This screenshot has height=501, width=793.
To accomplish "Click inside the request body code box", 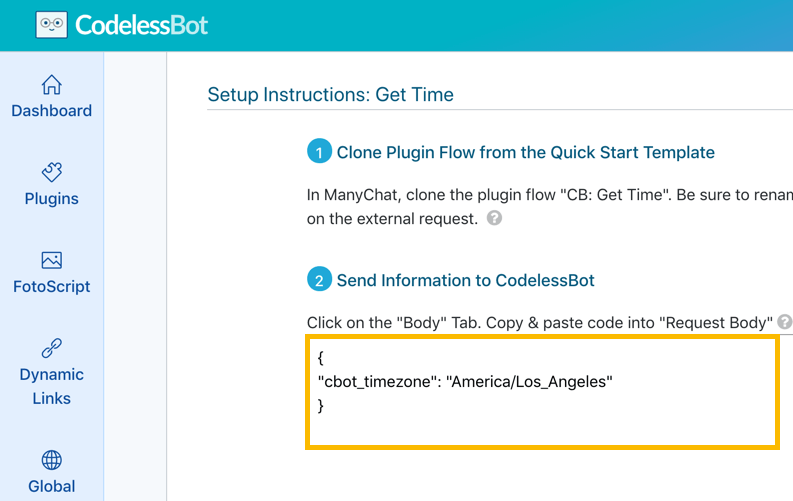I will pyautogui.click(x=542, y=392).
